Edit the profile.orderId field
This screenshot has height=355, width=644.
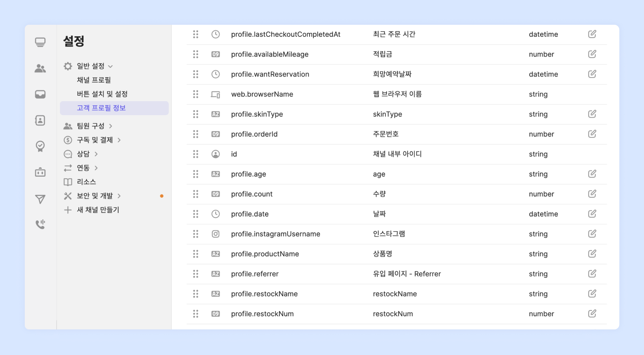[592, 134]
